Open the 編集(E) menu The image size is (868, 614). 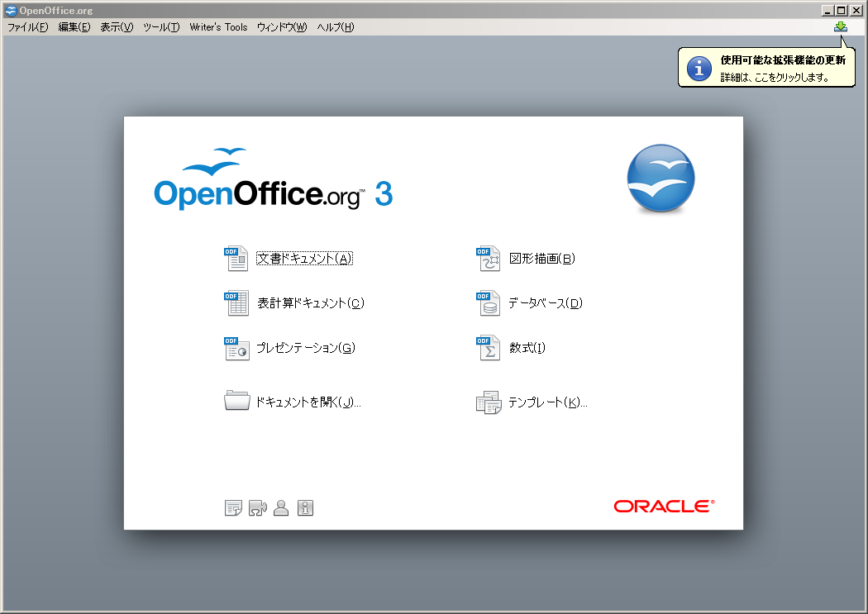[74, 27]
